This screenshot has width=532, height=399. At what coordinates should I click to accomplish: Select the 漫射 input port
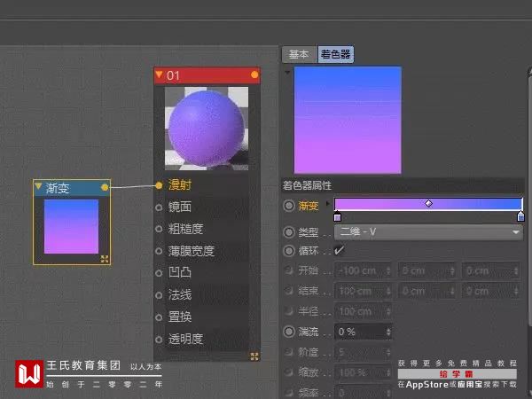pos(159,185)
